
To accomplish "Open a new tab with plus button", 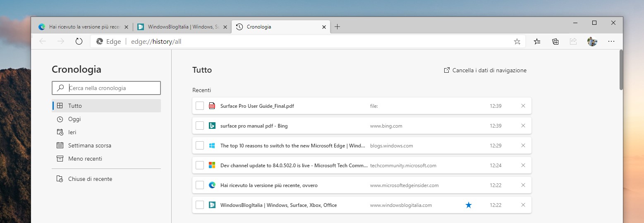I will [337, 27].
